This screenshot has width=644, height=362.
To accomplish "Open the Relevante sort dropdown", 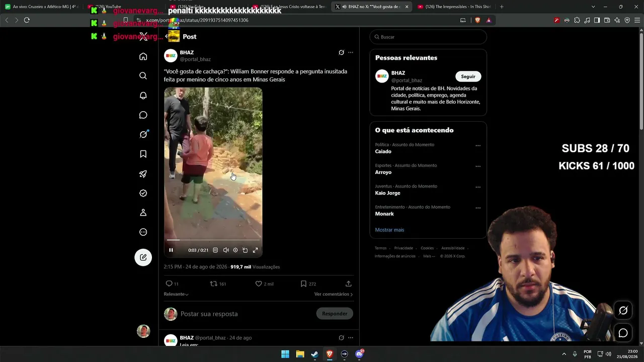I will 176,294.
